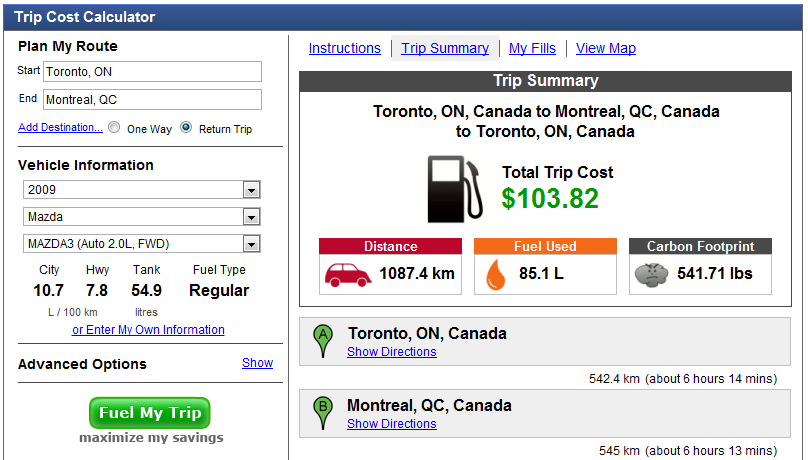The height and width of the screenshot is (460, 808).
Task: Switch to the Instructions tab
Action: (344, 48)
